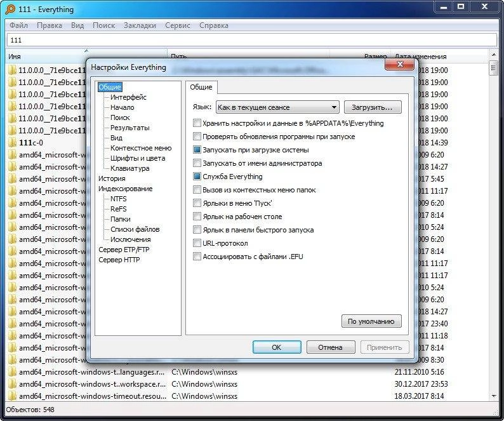Click the folder icon beside 111c-0
The height and width of the screenshot is (421, 504).
(x=12, y=142)
